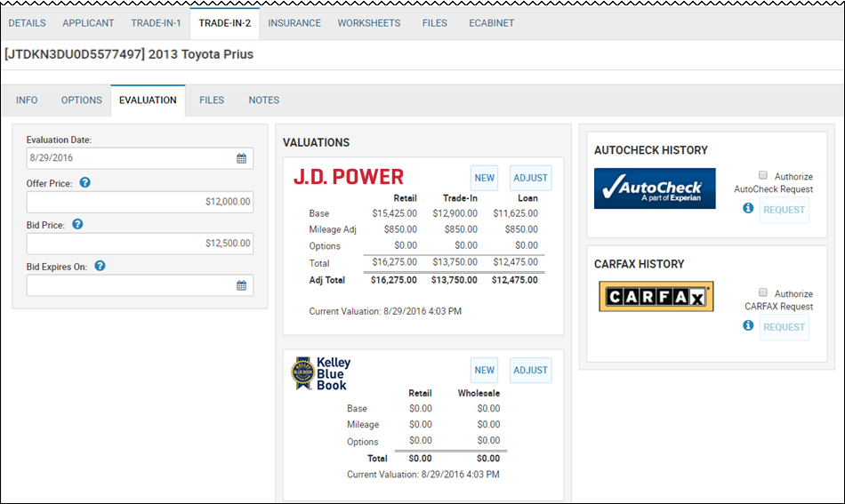Open the TRADE-IN-1 tab

click(156, 23)
